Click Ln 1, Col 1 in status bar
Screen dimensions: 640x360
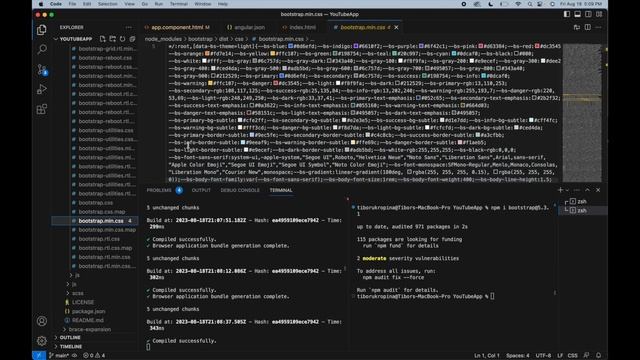click(x=487, y=356)
